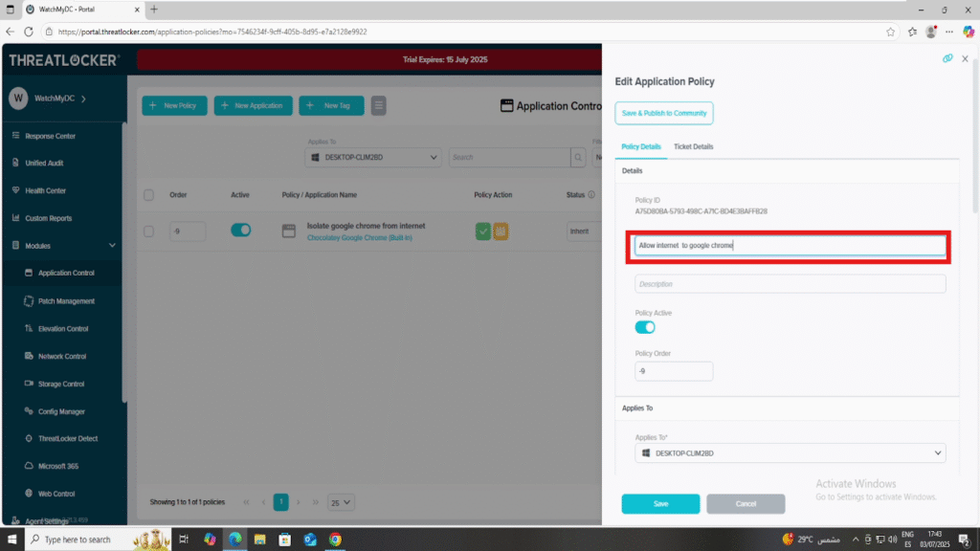Open the list menu icon beside New Tag

coord(379,105)
